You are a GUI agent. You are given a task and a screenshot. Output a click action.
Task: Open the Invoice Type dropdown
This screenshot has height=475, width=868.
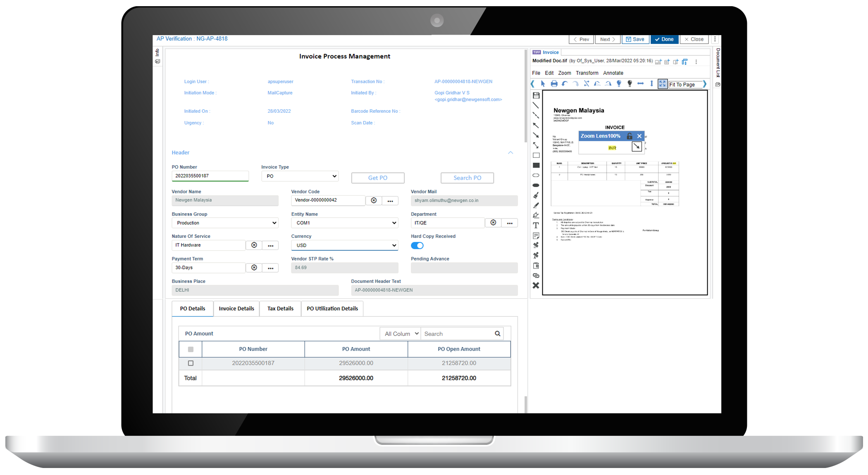click(300, 176)
